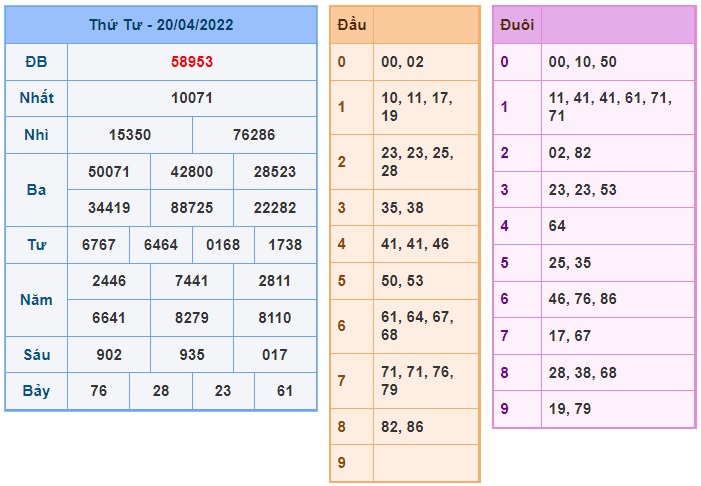Click the Nhì row label
The height and width of the screenshot is (486, 701).
click(36, 135)
